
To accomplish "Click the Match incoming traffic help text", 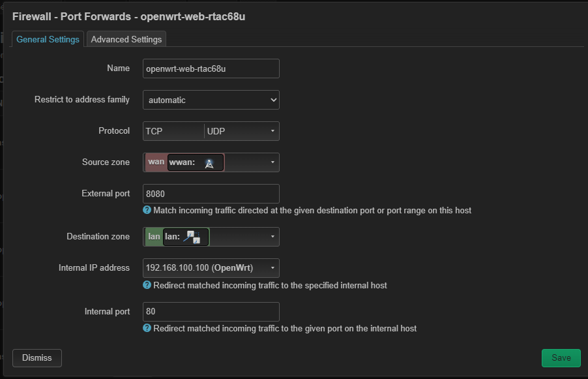I will pyautogui.click(x=312, y=210).
